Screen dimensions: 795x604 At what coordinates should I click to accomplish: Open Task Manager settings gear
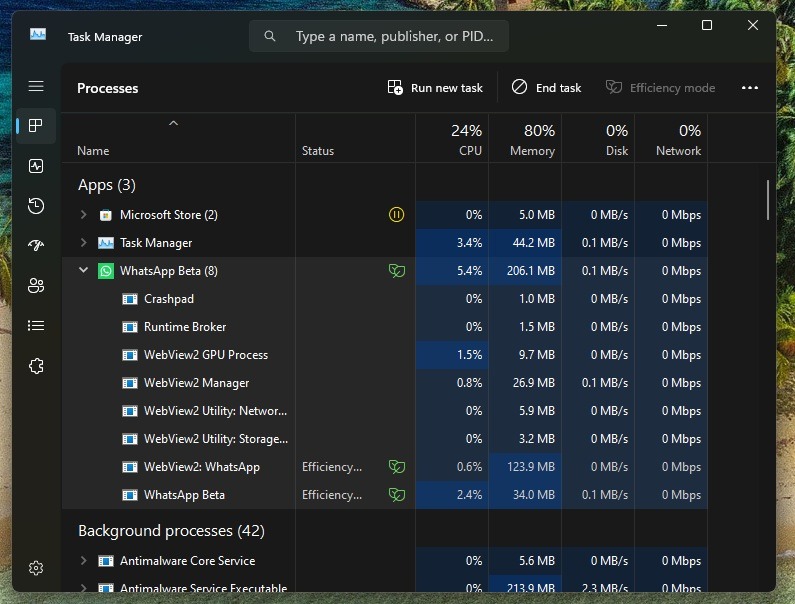(x=36, y=568)
